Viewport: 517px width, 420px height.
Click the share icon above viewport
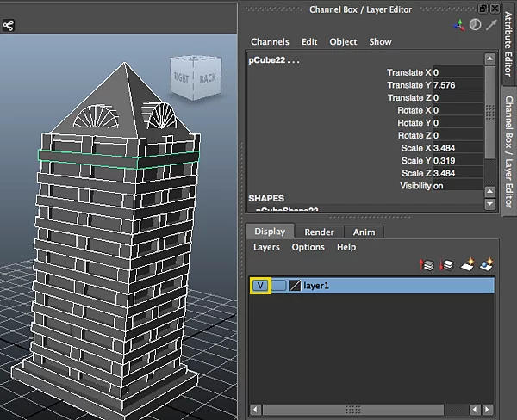[x=9, y=25]
